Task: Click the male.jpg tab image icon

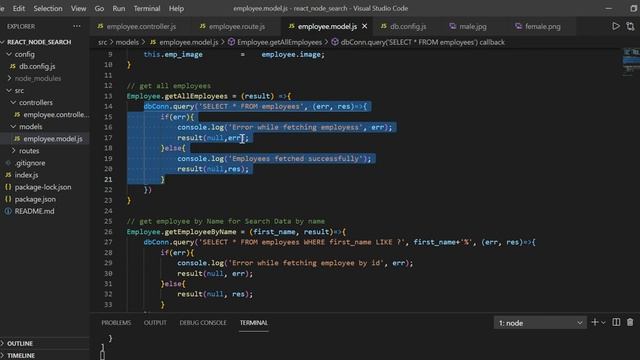Action: [452, 26]
